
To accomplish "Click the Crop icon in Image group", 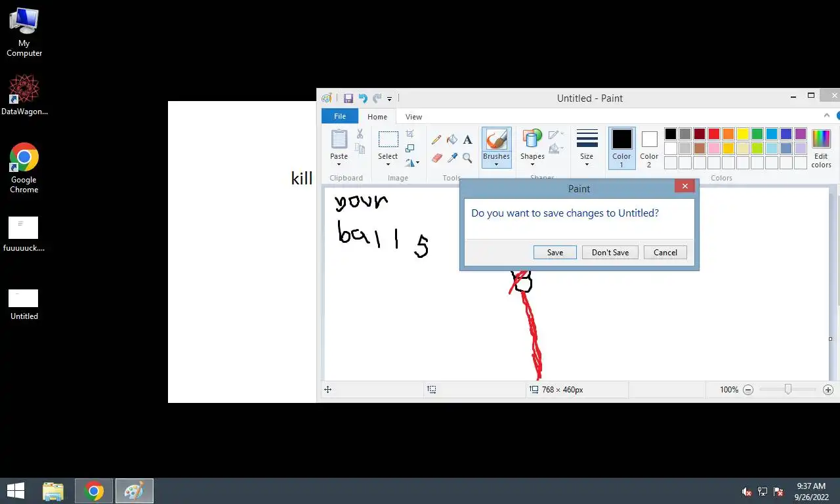I will [x=410, y=134].
